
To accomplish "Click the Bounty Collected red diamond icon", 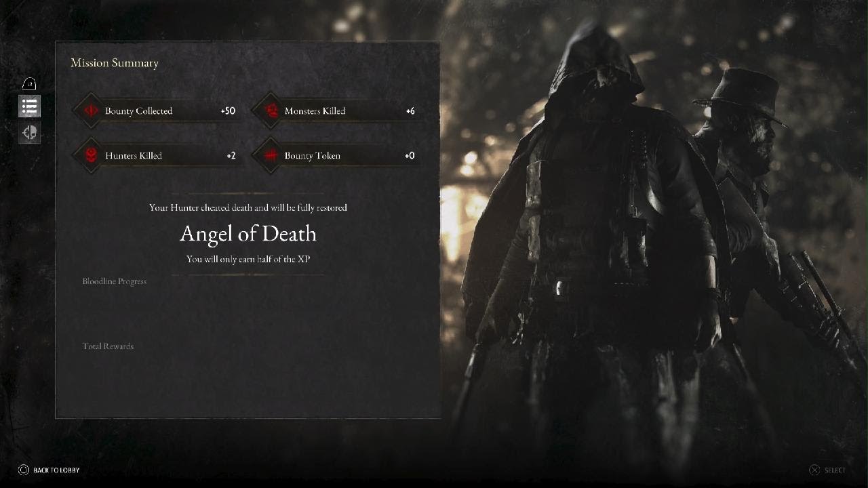I will pyautogui.click(x=90, y=110).
